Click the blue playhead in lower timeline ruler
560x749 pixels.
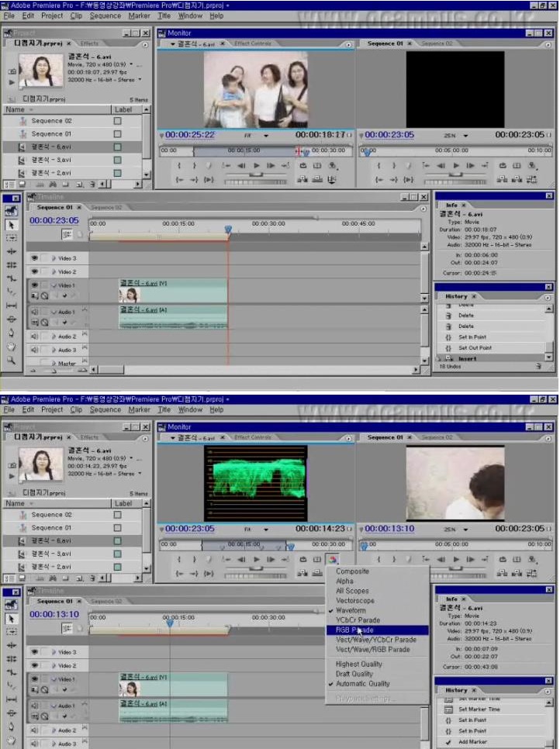170,623
